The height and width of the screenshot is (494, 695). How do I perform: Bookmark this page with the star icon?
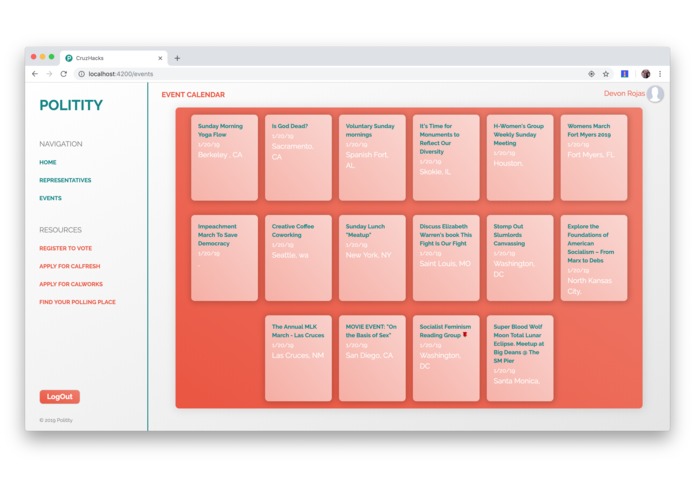click(606, 74)
